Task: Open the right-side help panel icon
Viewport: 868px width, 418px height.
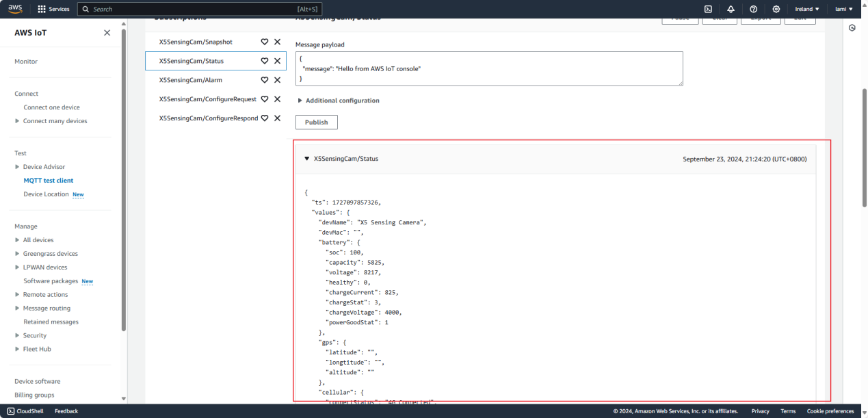Action: click(852, 28)
